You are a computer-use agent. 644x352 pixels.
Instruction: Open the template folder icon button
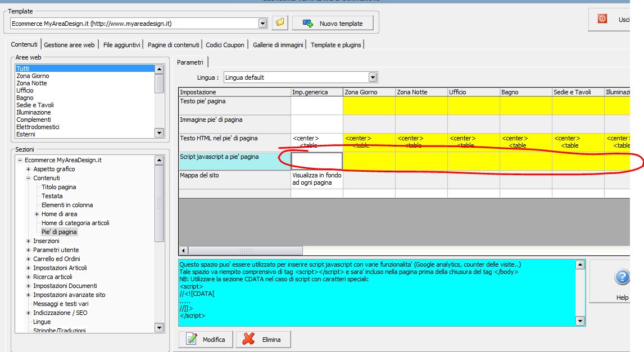[x=280, y=22]
